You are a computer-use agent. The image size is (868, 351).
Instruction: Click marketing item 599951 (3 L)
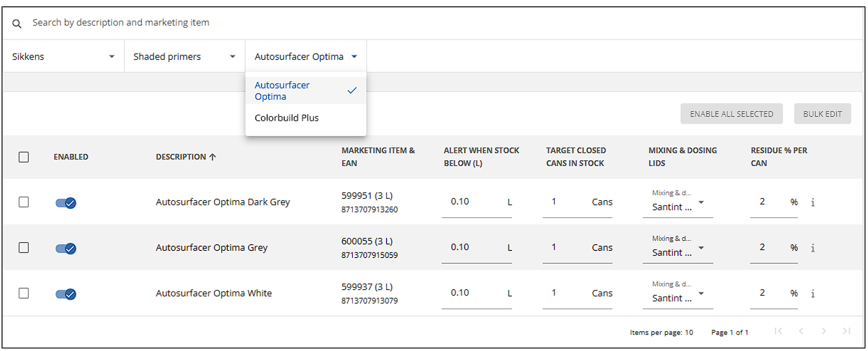point(367,196)
